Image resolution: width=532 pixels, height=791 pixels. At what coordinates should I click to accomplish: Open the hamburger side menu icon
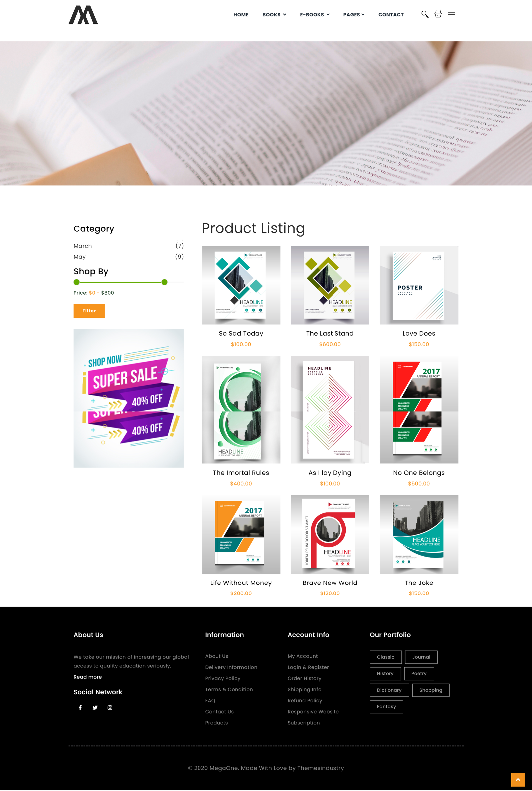[451, 14]
